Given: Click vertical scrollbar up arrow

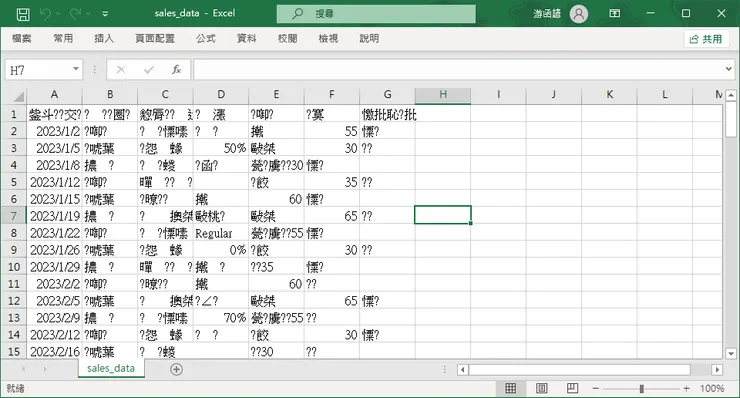Looking at the screenshot, I should pos(731,95).
